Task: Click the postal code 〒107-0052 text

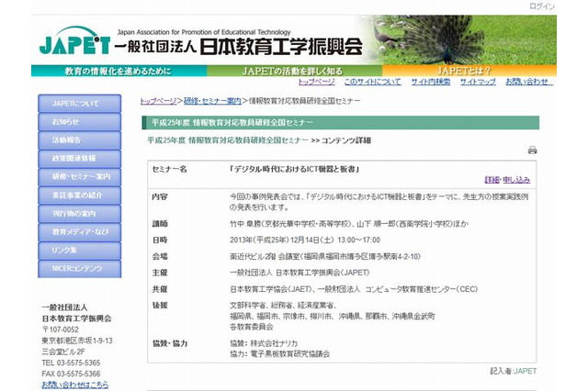Action: (x=60, y=330)
